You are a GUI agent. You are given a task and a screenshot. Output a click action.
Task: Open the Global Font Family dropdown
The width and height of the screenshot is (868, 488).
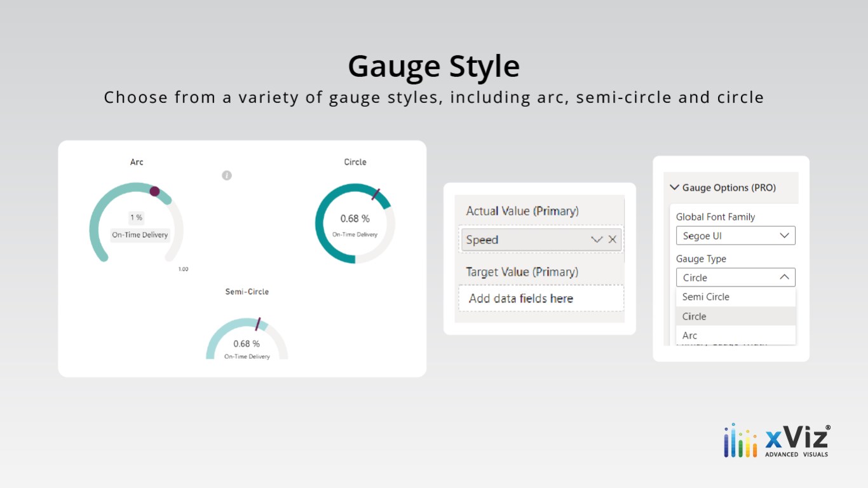[x=735, y=236]
